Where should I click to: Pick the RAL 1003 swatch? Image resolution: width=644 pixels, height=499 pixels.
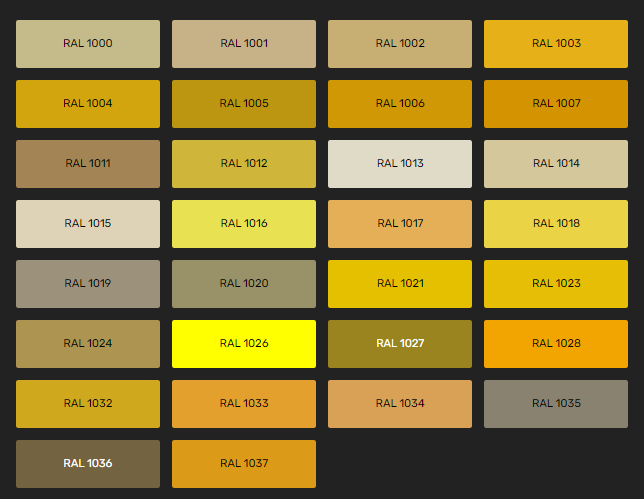click(556, 44)
